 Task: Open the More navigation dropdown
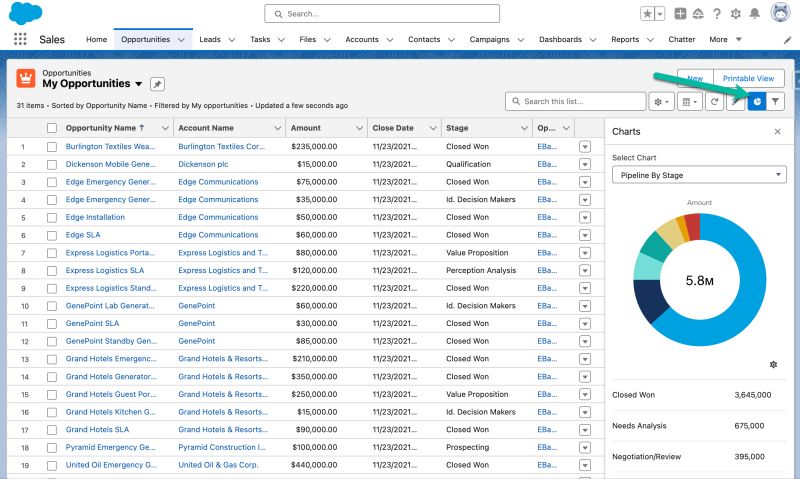725,39
